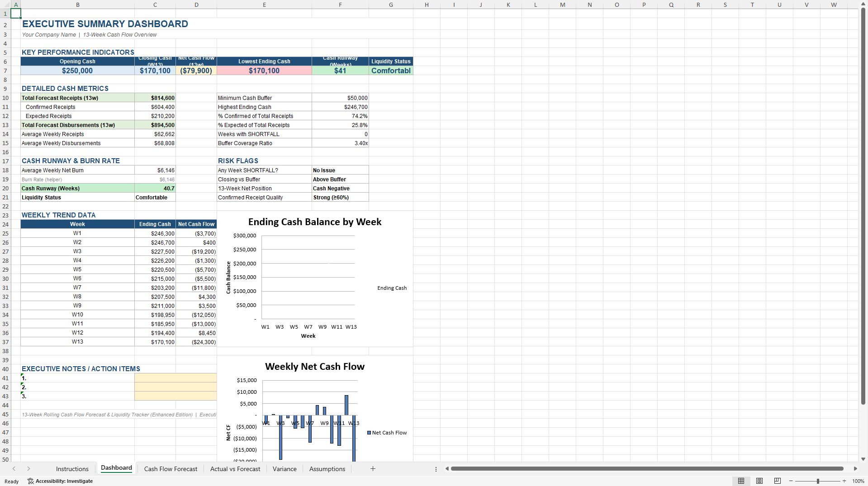Select the Dashboard sheet tab
This screenshot has height=486, width=868.
click(x=116, y=468)
